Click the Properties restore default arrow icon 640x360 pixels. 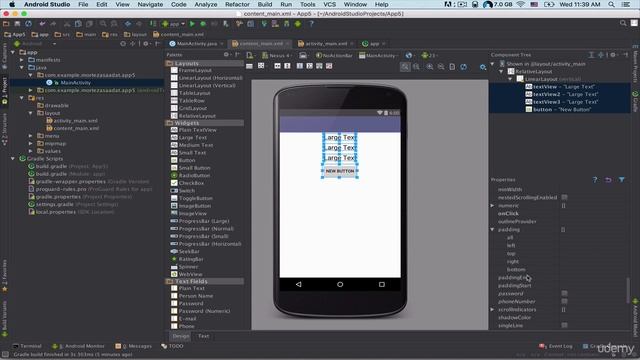click(608, 180)
